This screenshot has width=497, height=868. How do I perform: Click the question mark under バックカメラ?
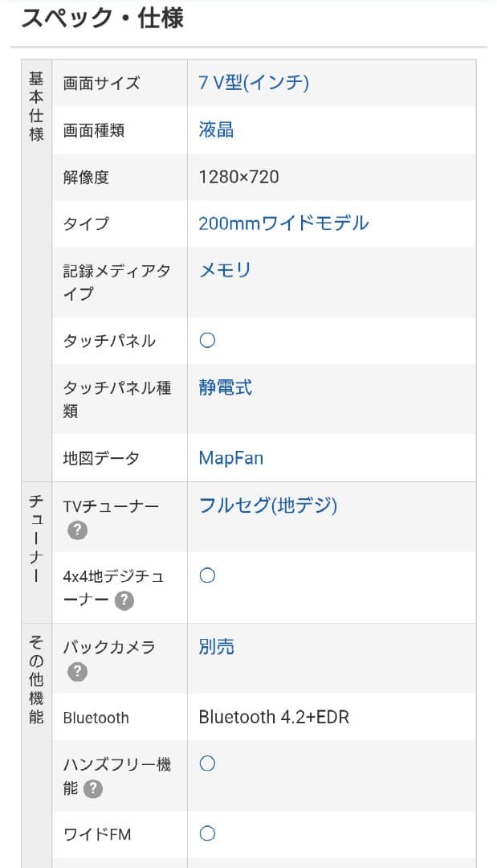coord(77,671)
